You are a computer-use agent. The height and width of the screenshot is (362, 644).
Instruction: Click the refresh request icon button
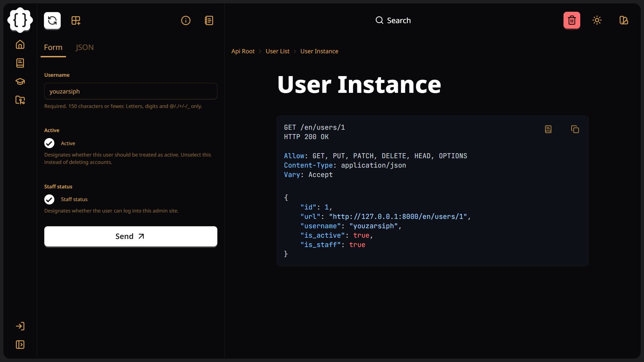click(x=52, y=20)
